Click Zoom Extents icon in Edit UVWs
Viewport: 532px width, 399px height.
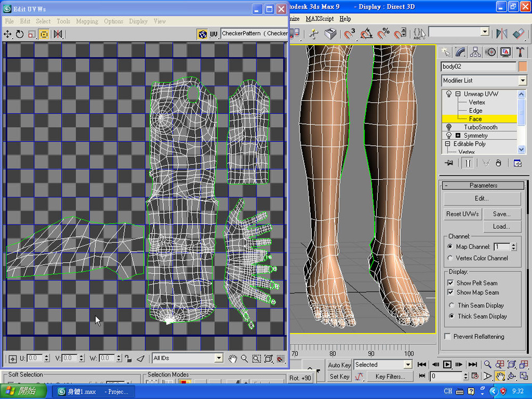click(x=268, y=359)
